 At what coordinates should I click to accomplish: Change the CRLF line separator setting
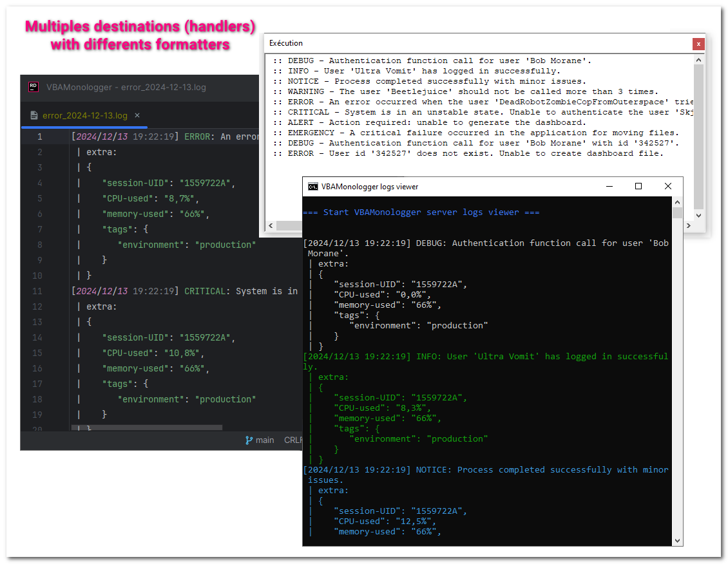tap(294, 440)
